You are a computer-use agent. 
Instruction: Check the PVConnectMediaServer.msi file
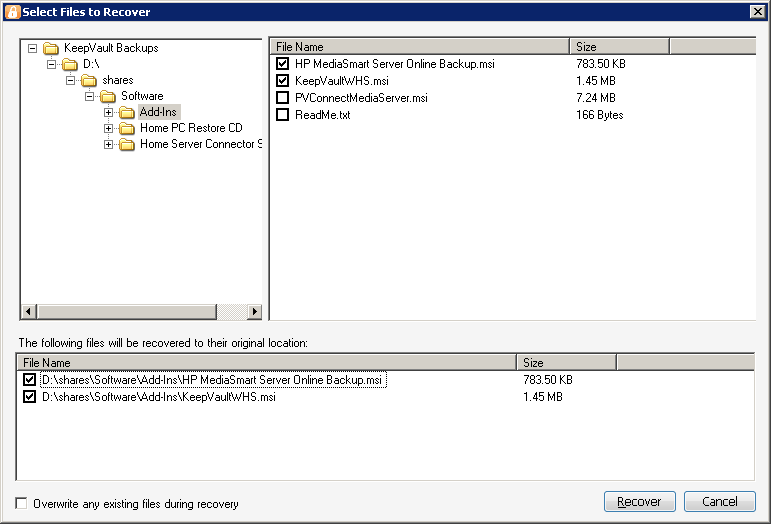[282, 97]
